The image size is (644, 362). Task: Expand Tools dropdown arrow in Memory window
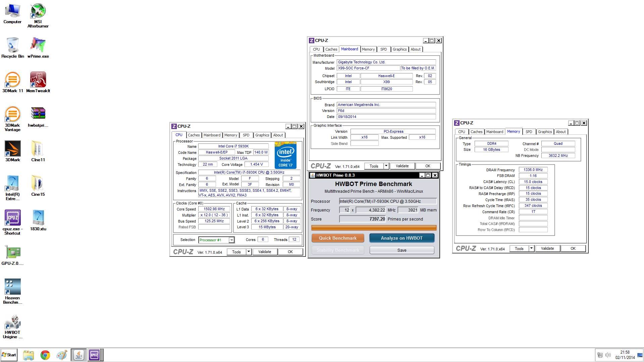pyautogui.click(x=531, y=248)
